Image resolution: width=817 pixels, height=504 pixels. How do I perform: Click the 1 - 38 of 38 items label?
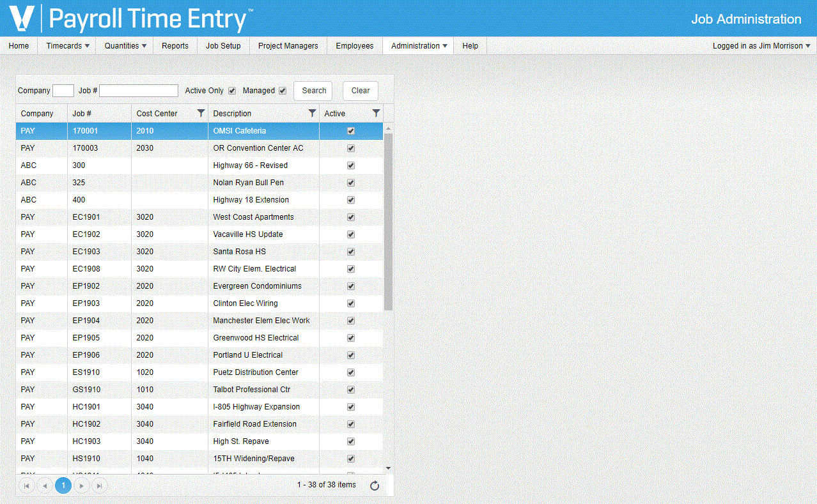coord(327,485)
